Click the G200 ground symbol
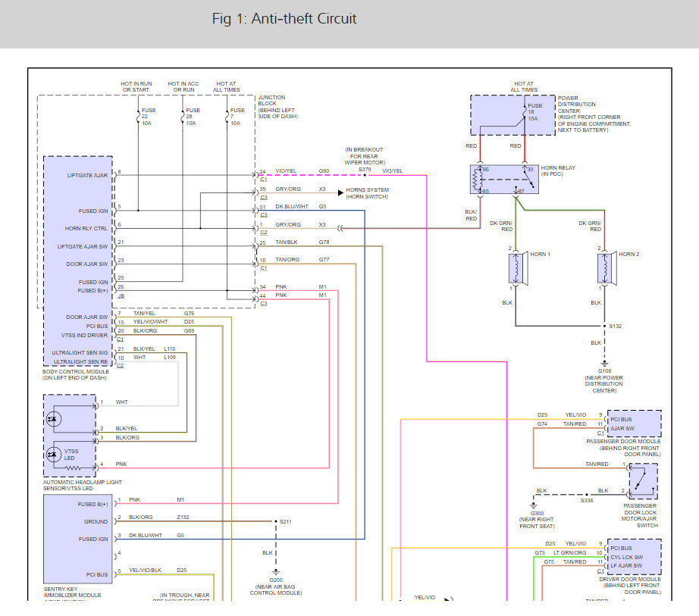 click(276, 572)
